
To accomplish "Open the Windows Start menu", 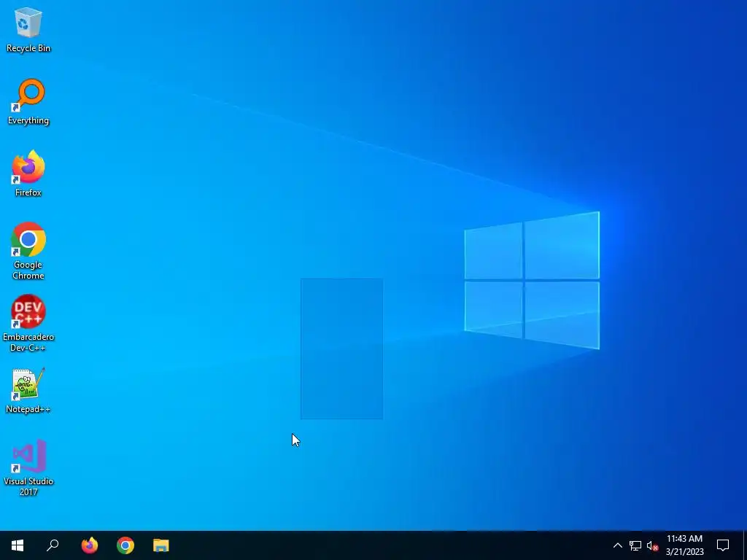I will click(x=18, y=545).
